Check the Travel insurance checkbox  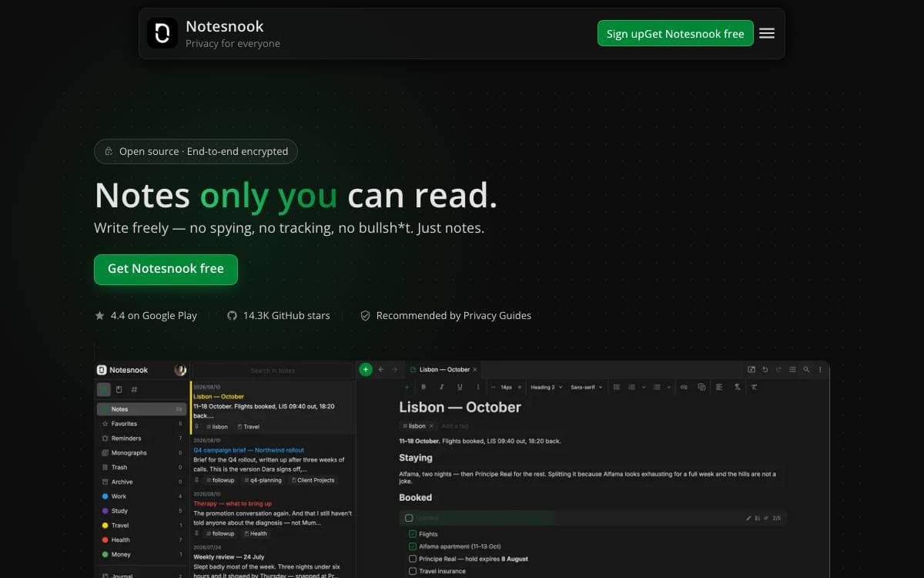point(413,571)
